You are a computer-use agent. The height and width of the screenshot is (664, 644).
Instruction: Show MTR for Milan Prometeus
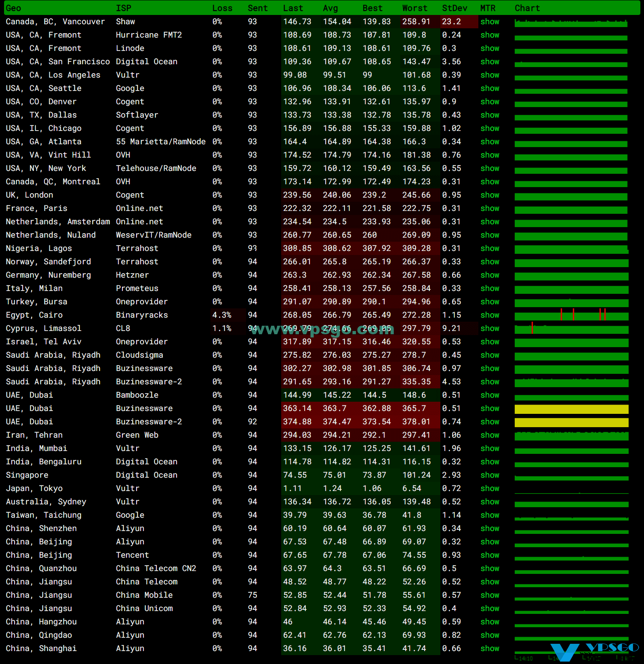(490, 289)
